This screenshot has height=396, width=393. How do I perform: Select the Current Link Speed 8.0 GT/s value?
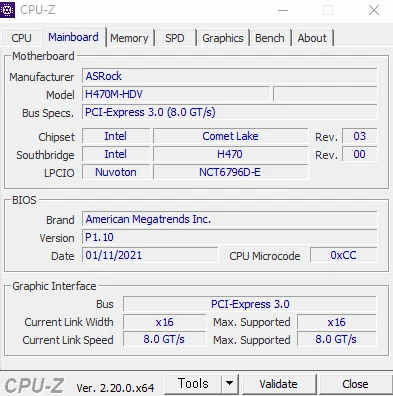[164, 339]
